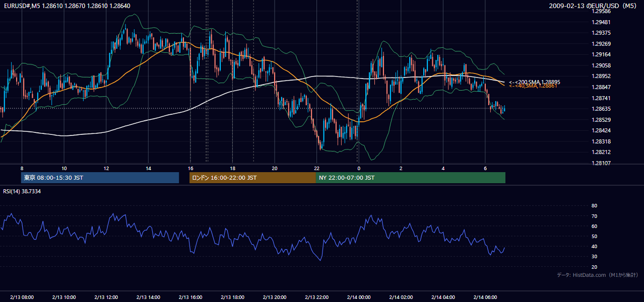Click price axis label 1.28107
This screenshot has width=644, height=302.
601,163
